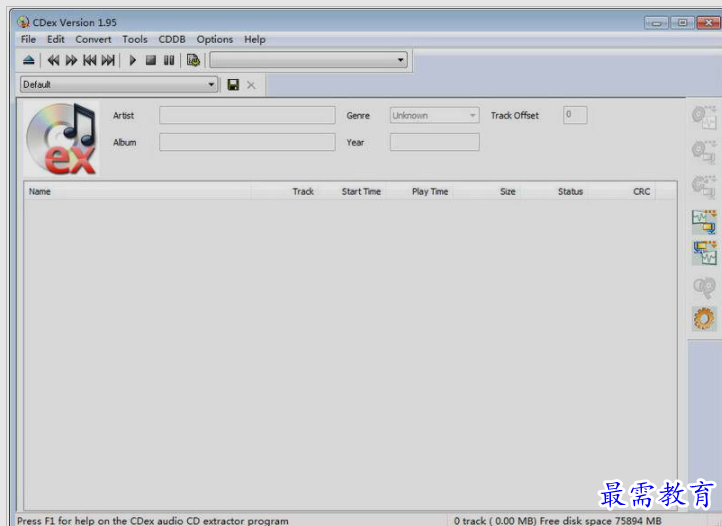Go to the previous track
This screenshot has height=526, width=722.
90,60
